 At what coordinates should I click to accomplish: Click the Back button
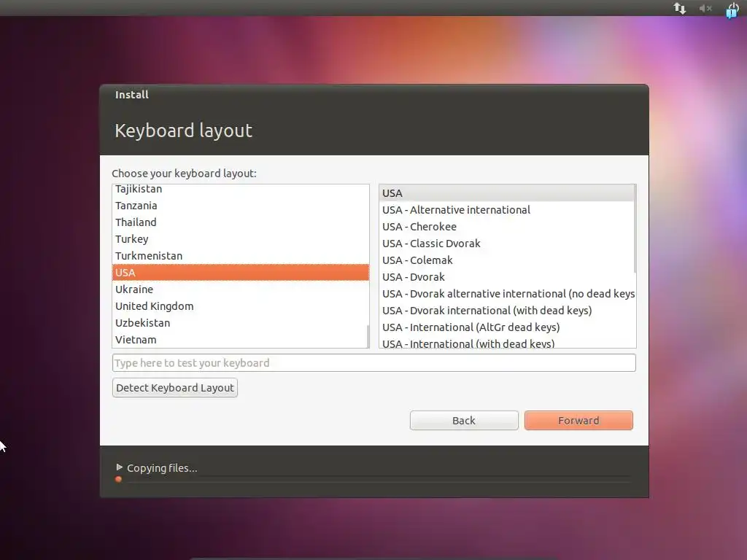coord(463,421)
